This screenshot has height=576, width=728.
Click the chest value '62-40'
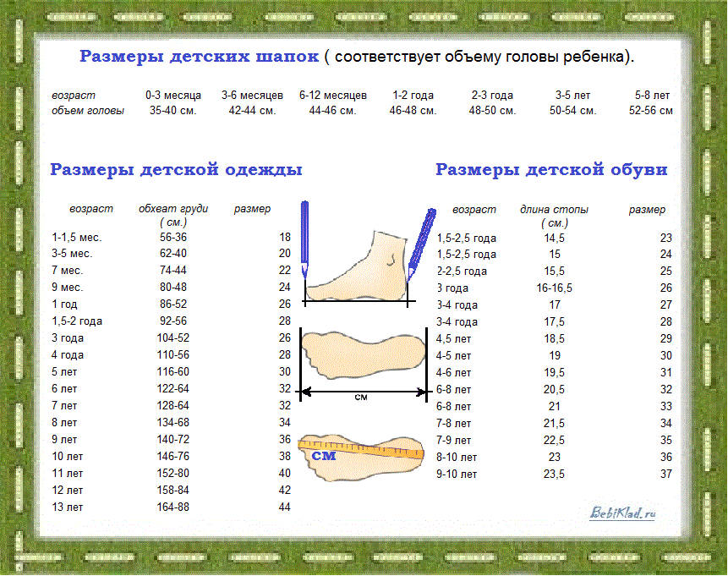[173, 254]
